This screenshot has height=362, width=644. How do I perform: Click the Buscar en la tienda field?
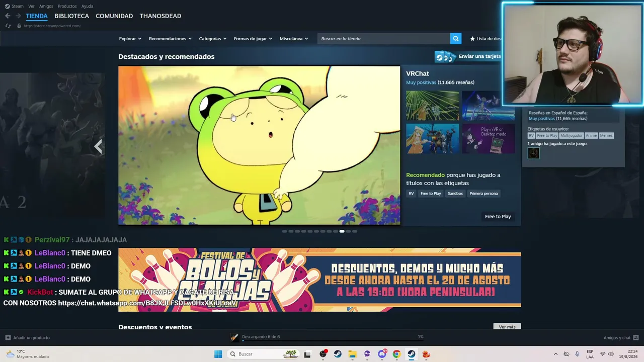pyautogui.click(x=383, y=39)
